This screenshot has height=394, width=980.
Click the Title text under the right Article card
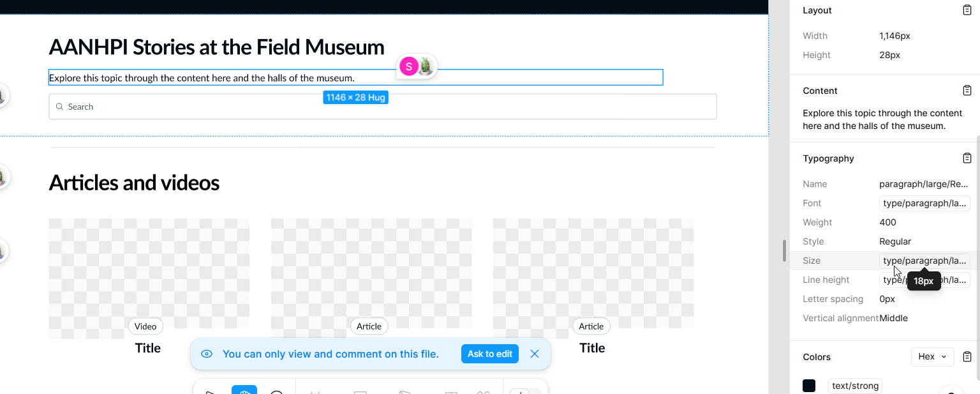(x=592, y=348)
